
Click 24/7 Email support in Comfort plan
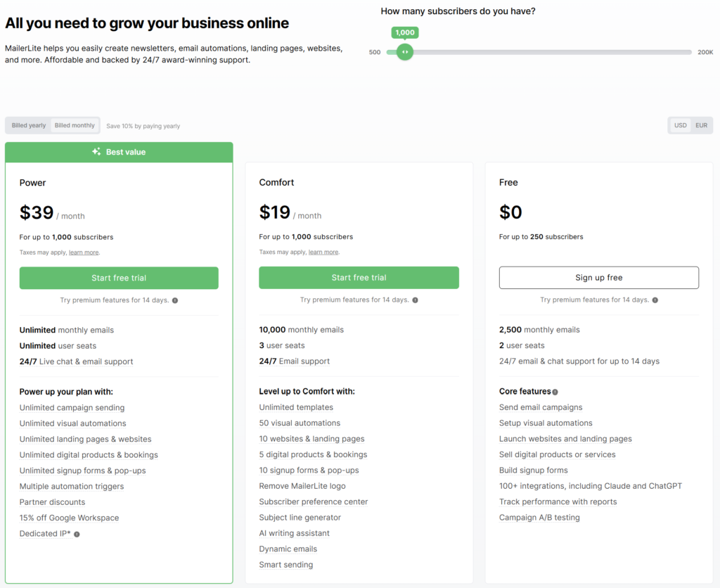[x=295, y=361]
